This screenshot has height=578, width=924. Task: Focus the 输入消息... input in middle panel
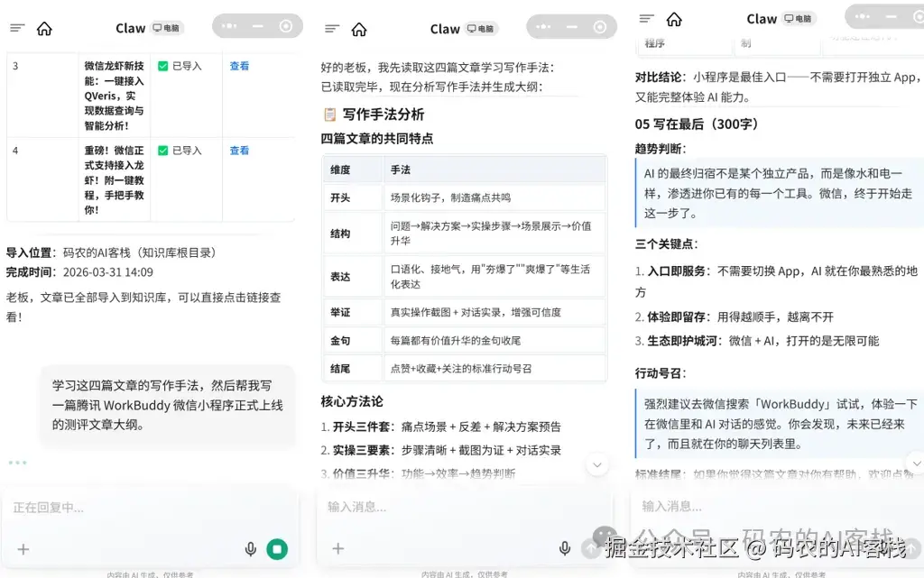[465, 507]
